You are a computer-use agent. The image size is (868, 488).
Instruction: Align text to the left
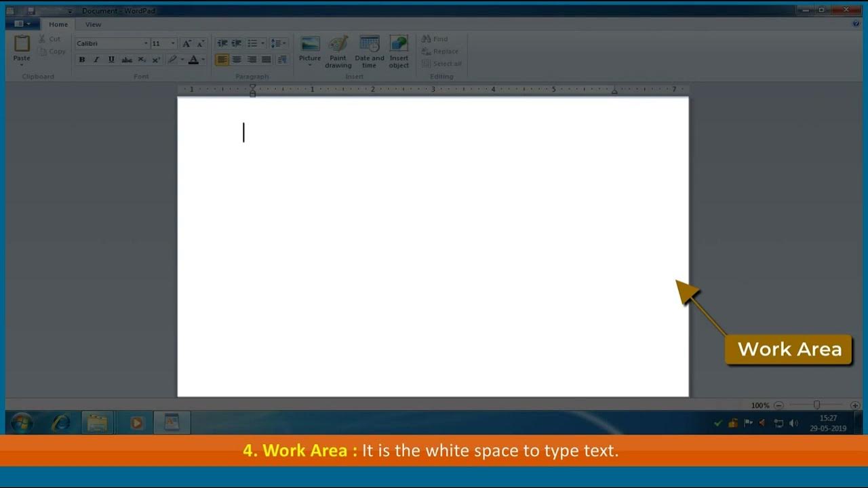(x=222, y=60)
